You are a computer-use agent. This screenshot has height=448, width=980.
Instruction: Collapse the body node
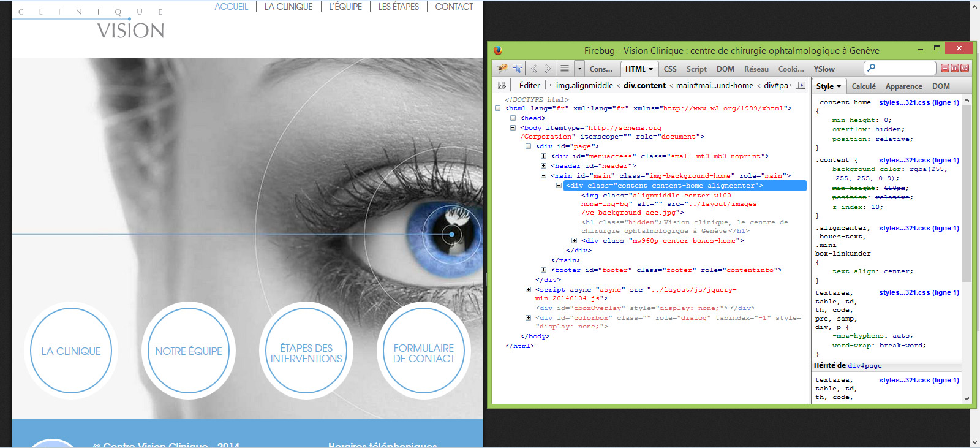coord(513,128)
